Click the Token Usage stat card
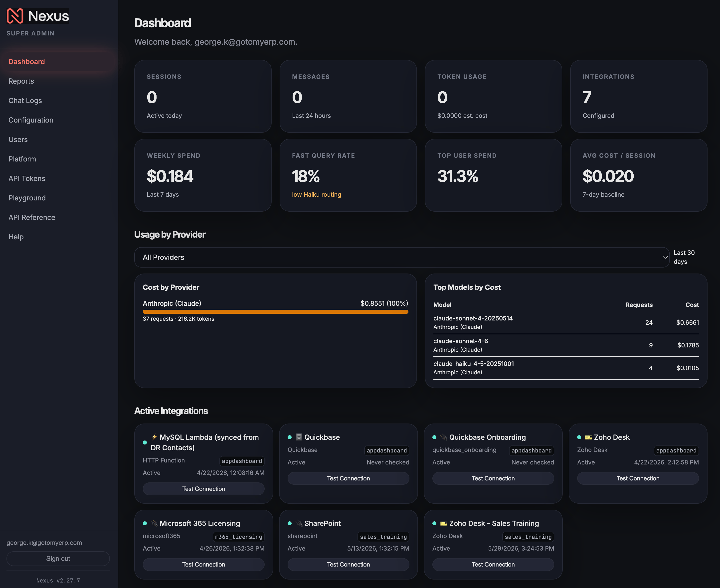This screenshot has height=588, width=720. pyautogui.click(x=493, y=96)
